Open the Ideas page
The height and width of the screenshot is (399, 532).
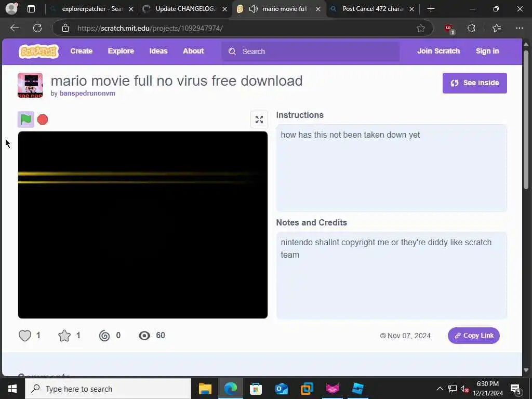click(x=158, y=51)
